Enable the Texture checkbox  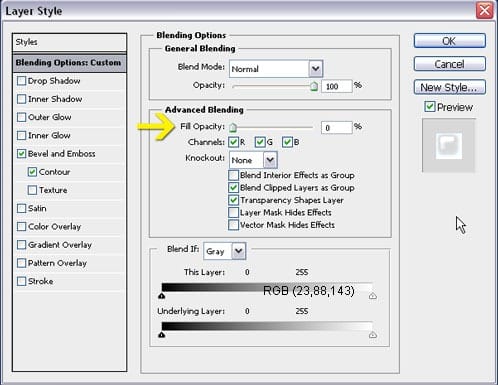pyautogui.click(x=32, y=190)
